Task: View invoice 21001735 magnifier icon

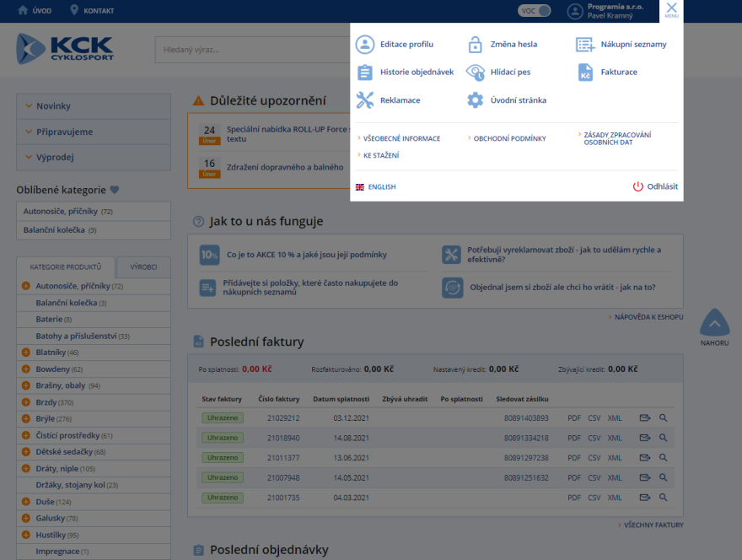Action: [x=664, y=498]
